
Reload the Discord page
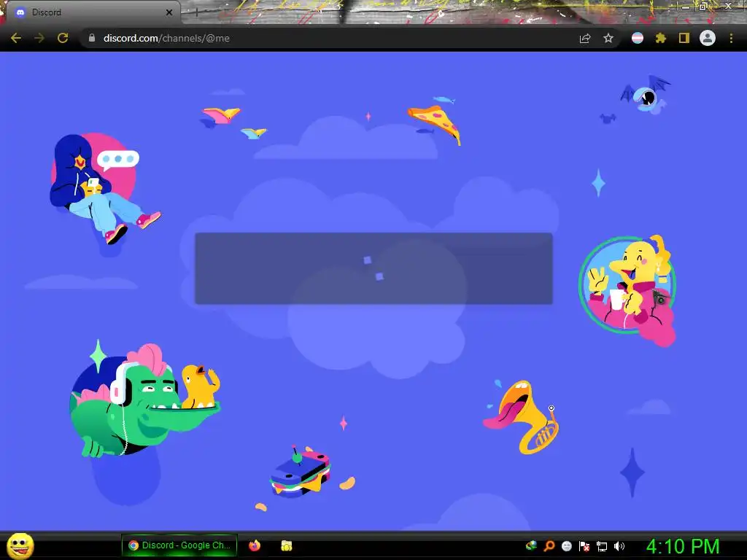point(63,38)
